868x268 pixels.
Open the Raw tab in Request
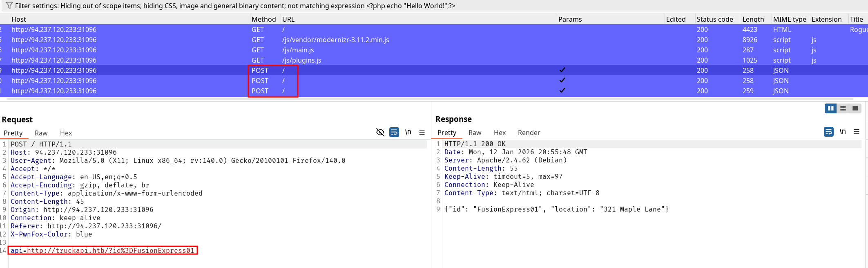pos(41,133)
